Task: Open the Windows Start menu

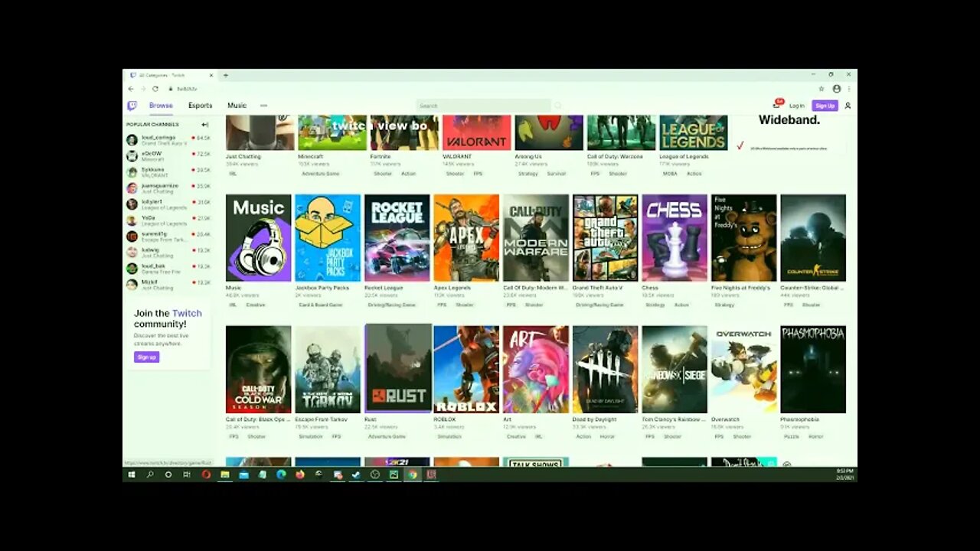Action: [x=131, y=474]
